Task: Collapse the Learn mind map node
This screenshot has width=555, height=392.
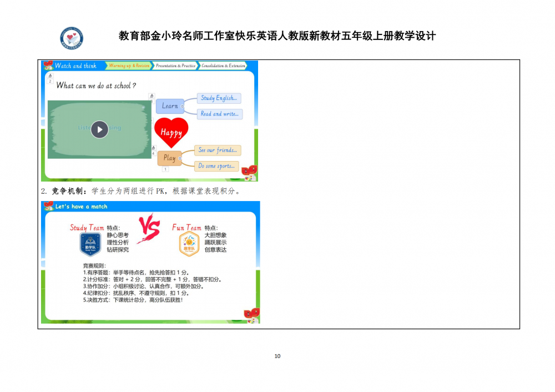Action: coord(182,106)
